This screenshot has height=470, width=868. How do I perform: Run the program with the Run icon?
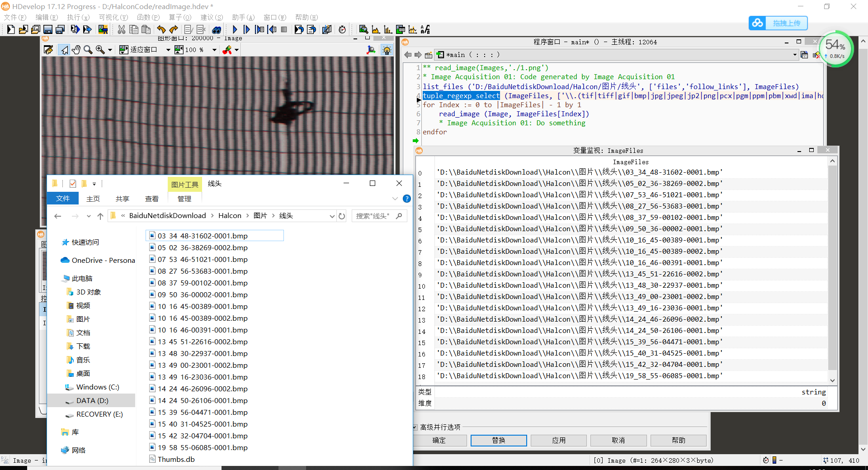235,29
